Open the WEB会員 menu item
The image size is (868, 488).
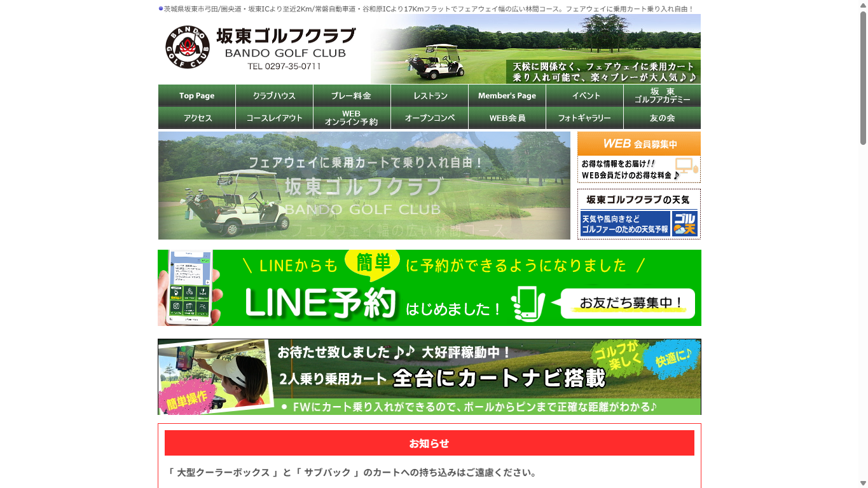point(507,118)
